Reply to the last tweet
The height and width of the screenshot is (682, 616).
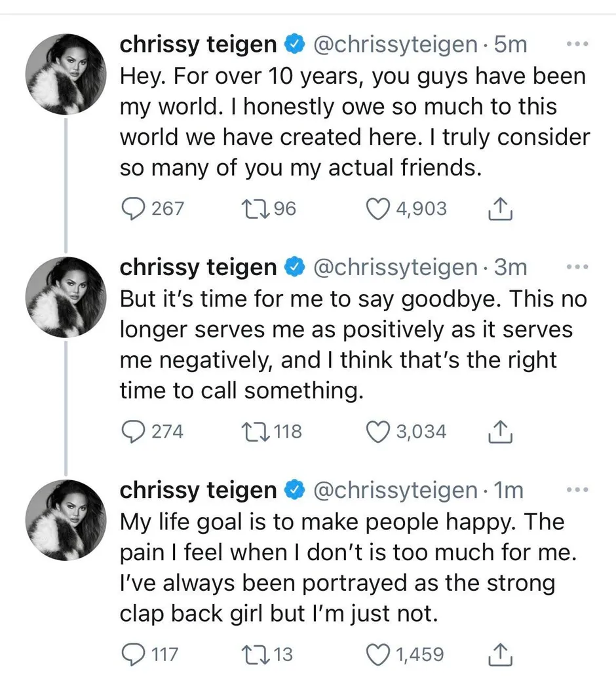pyautogui.click(x=134, y=654)
